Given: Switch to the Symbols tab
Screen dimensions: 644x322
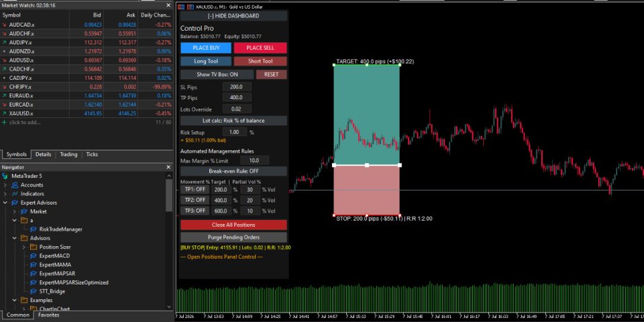Looking at the screenshot, I should coord(16,154).
